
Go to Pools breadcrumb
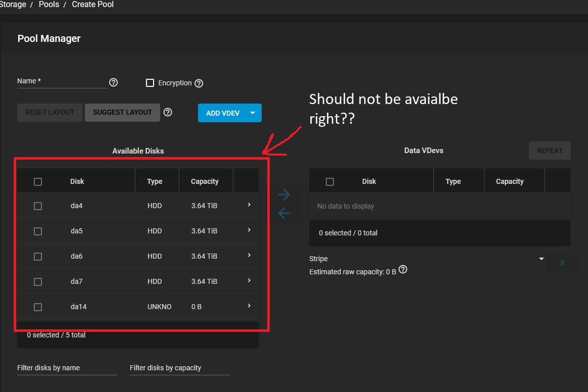[x=49, y=5]
